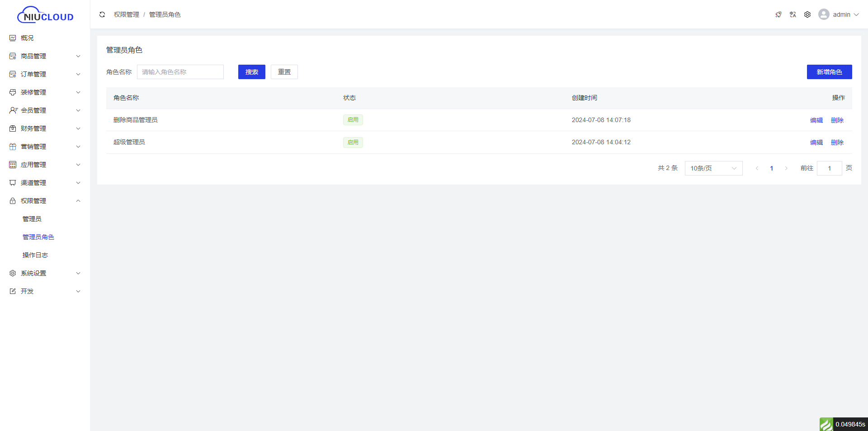Screen dimensions: 868x431
Task: Click the 概况 overview chart icon
Action: 13,38
